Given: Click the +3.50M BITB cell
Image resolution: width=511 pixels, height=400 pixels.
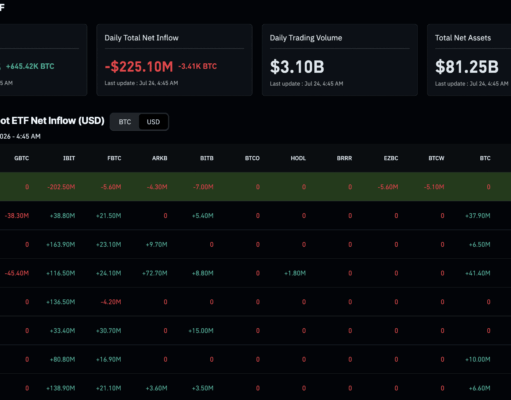Looking at the screenshot, I should click(x=203, y=388).
